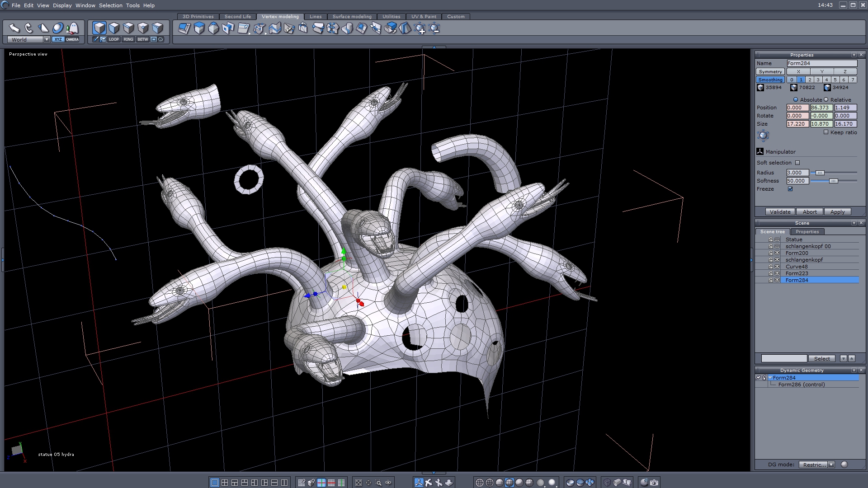The image size is (868, 488).
Task: Open the World coordinate system dropdown
Action: (x=47, y=40)
